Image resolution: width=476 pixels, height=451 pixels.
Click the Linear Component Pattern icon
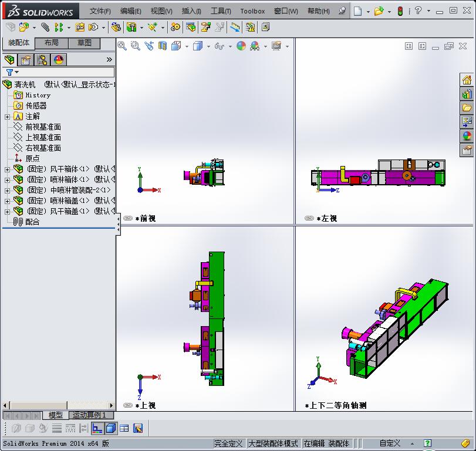pyautogui.click(x=59, y=28)
